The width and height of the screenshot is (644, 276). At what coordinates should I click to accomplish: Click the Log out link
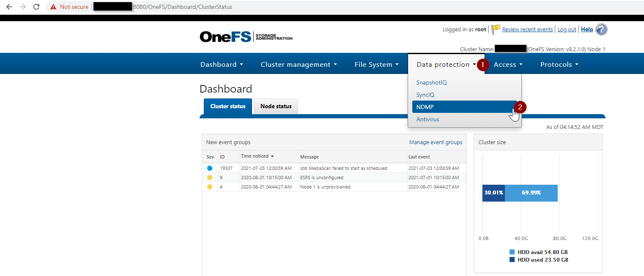coord(567,29)
